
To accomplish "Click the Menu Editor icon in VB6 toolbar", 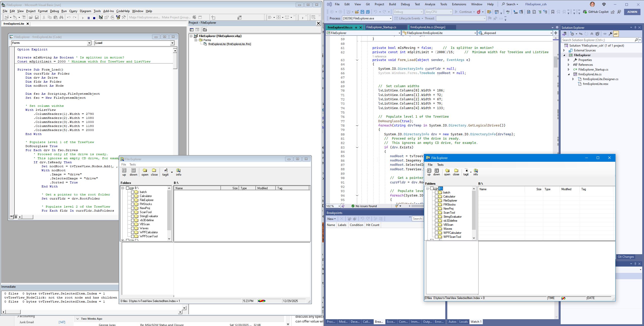I will 24,17.
